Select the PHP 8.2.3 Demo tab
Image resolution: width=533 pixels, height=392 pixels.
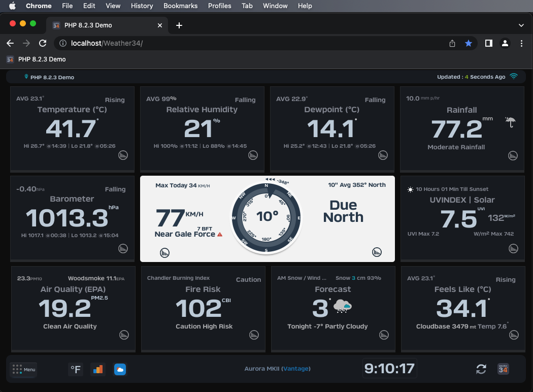pos(107,25)
